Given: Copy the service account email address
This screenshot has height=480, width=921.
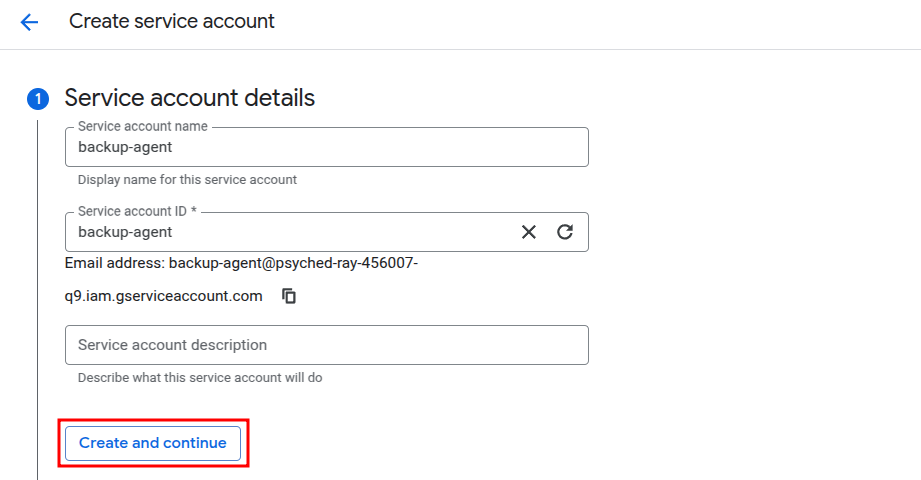Looking at the screenshot, I should pyautogui.click(x=289, y=296).
